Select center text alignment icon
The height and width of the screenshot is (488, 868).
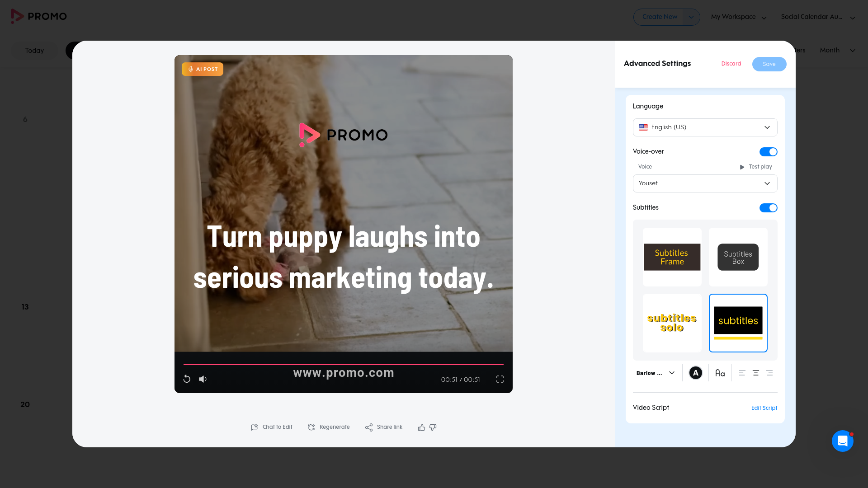(x=755, y=373)
